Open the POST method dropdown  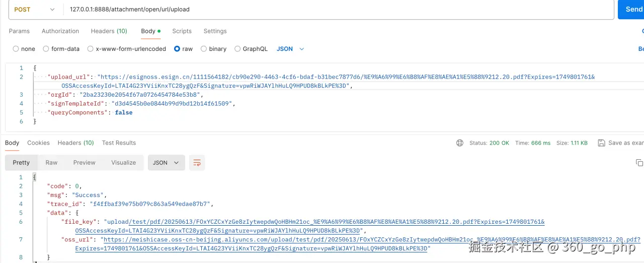click(34, 10)
